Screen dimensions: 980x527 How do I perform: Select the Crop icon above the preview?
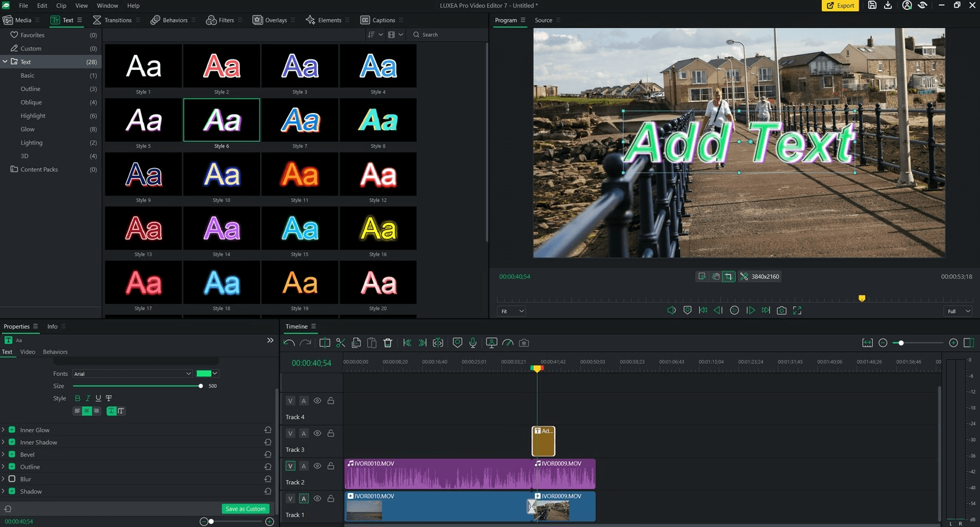pos(729,276)
